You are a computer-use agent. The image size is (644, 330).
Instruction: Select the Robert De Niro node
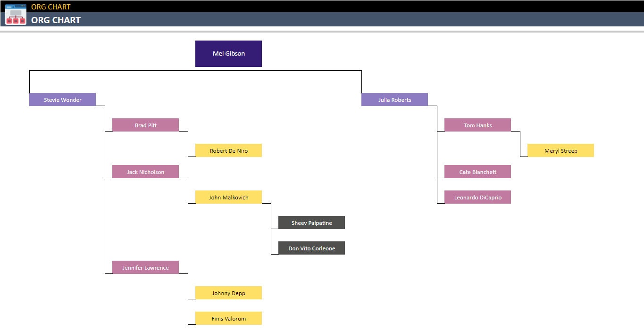click(x=228, y=150)
